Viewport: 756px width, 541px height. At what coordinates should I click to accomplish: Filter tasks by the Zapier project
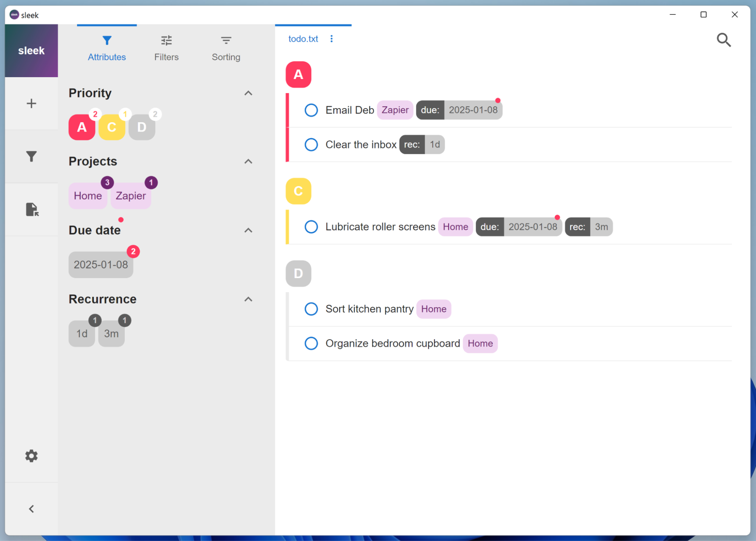coord(130,196)
